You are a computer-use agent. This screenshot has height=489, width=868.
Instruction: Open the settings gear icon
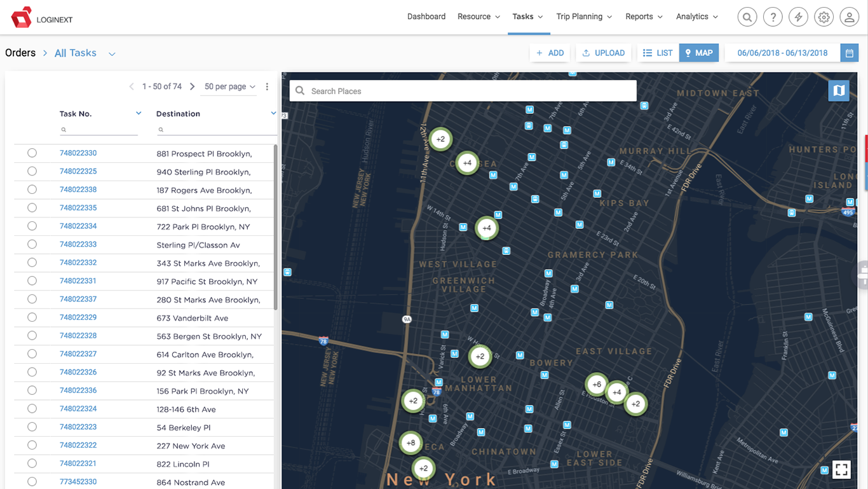[x=824, y=17]
